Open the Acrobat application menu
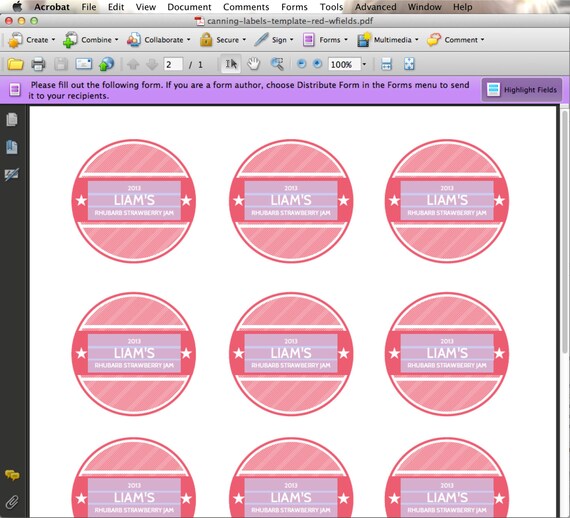This screenshot has height=518, width=570. (52, 7)
